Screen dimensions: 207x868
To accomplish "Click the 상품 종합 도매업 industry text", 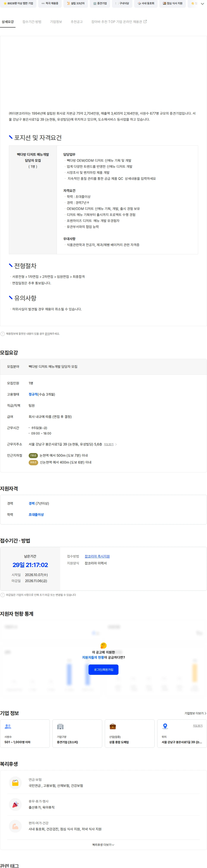I will click(119, 742).
